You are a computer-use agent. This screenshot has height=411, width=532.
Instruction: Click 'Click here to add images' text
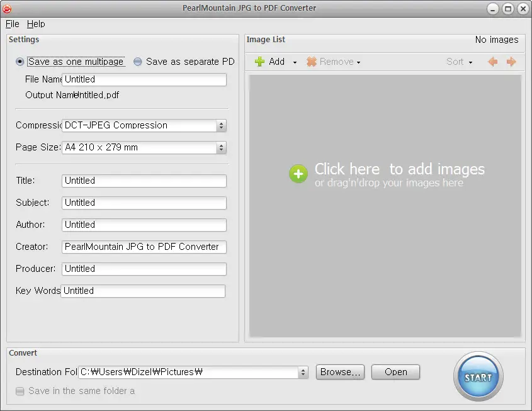click(399, 169)
